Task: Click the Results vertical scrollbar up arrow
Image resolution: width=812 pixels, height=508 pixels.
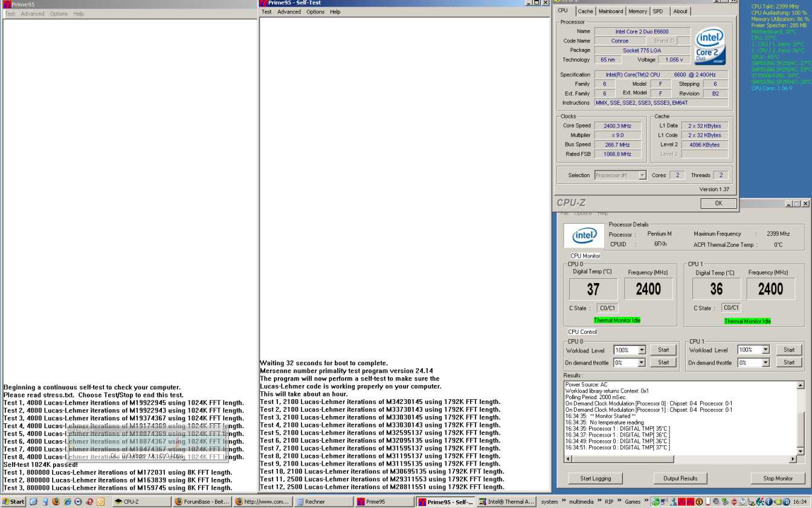Action: click(801, 385)
